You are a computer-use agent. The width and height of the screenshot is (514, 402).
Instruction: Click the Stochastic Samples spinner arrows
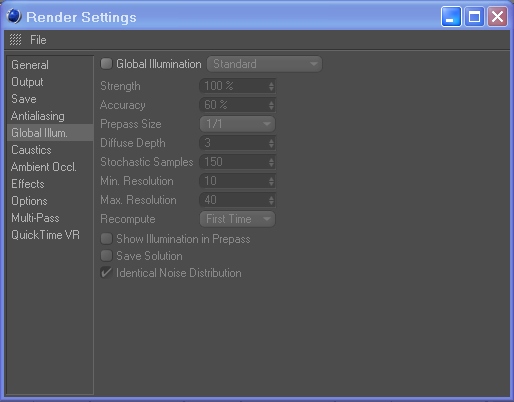(271, 162)
